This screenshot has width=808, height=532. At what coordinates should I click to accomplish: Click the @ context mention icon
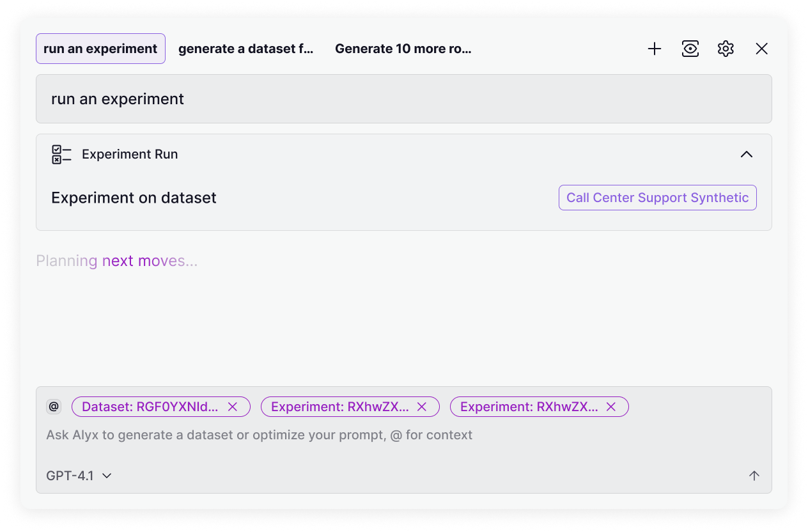[x=54, y=407]
